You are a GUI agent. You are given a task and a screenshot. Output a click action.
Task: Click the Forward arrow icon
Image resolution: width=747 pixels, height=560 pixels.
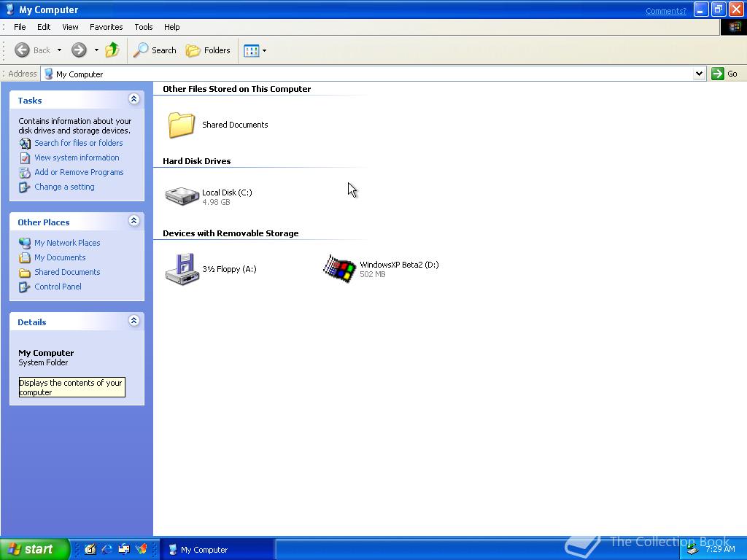pyautogui.click(x=79, y=50)
